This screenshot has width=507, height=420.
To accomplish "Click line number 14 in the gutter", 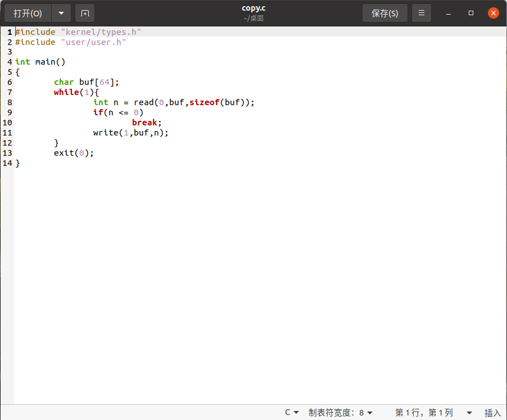I will (7, 163).
